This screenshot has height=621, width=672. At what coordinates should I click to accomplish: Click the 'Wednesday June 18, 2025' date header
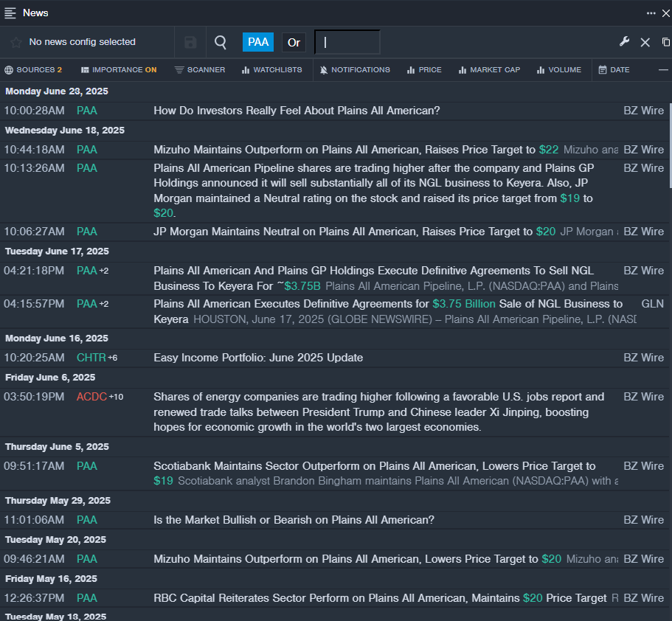coord(65,131)
